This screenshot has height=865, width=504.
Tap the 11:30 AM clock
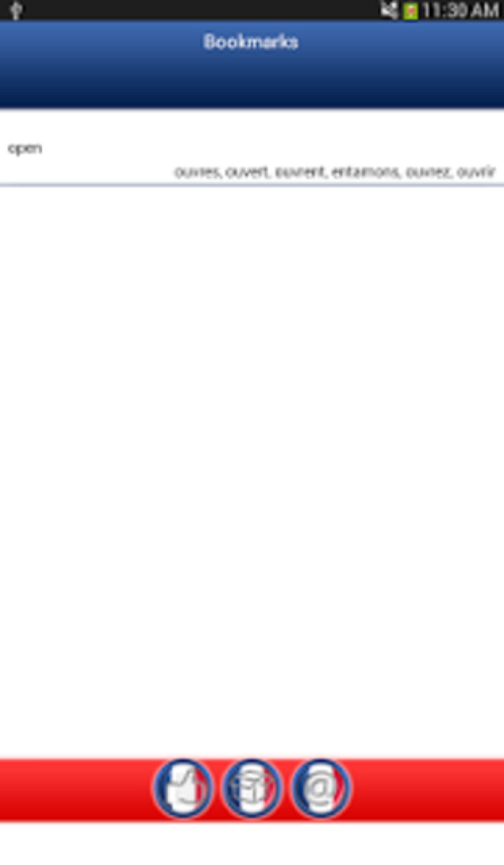[460, 11]
